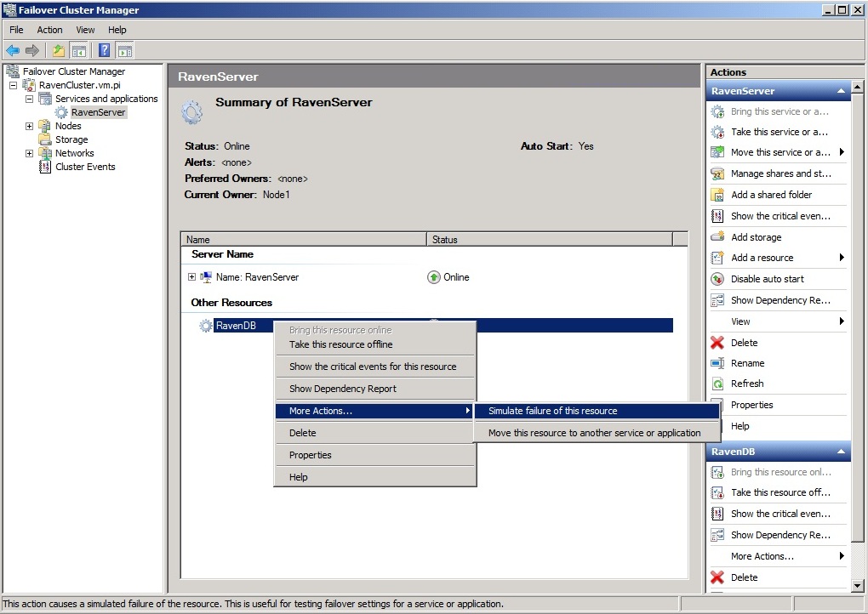The width and height of the screenshot is (868, 614).
Task: Click the Move this service icon
Action: pyautogui.click(x=717, y=152)
